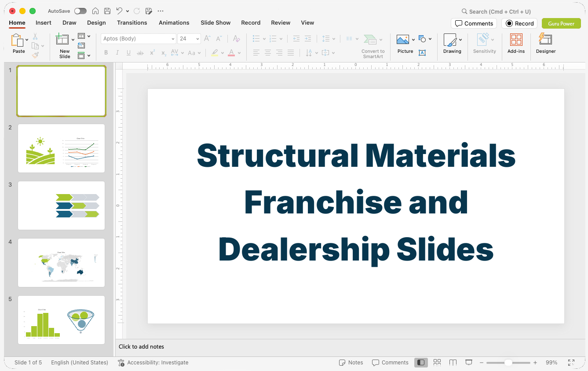Screen dimensions: 588x371
Task: Open the Add-ins icon
Action: tap(516, 40)
